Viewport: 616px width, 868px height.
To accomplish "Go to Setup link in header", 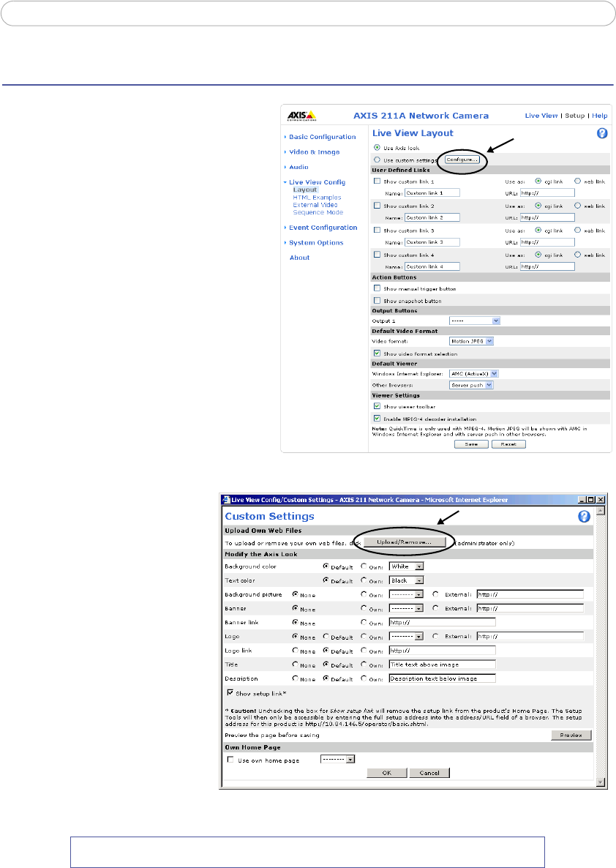I will [574, 116].
